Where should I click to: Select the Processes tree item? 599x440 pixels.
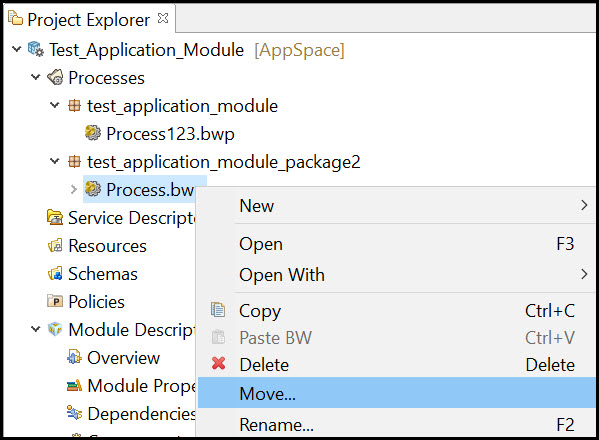(x=106, y=78)
